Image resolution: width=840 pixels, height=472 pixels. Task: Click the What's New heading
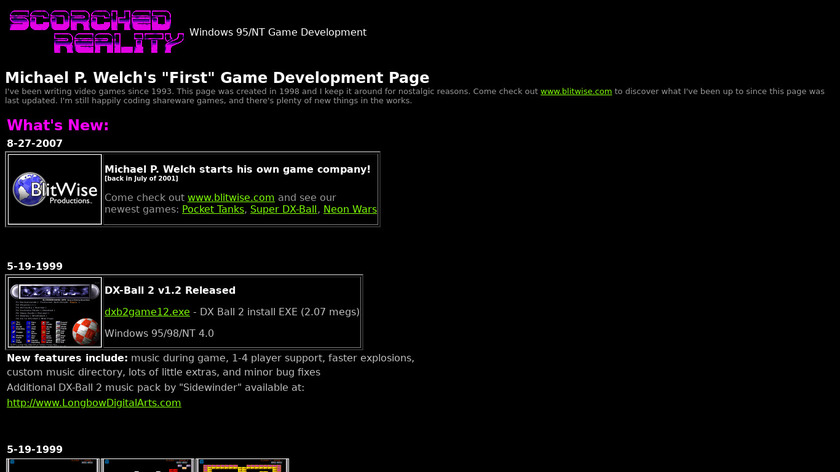tap(58, 125)
